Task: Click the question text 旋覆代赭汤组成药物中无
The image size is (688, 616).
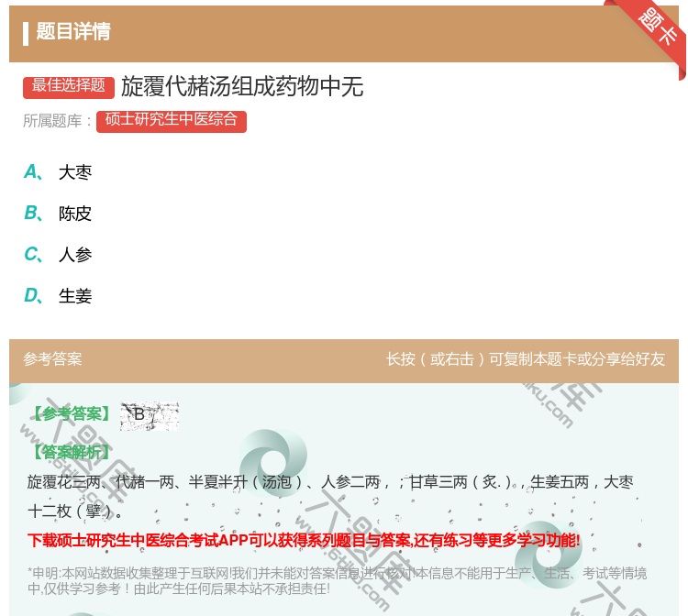Action: (x=242, y=86)
